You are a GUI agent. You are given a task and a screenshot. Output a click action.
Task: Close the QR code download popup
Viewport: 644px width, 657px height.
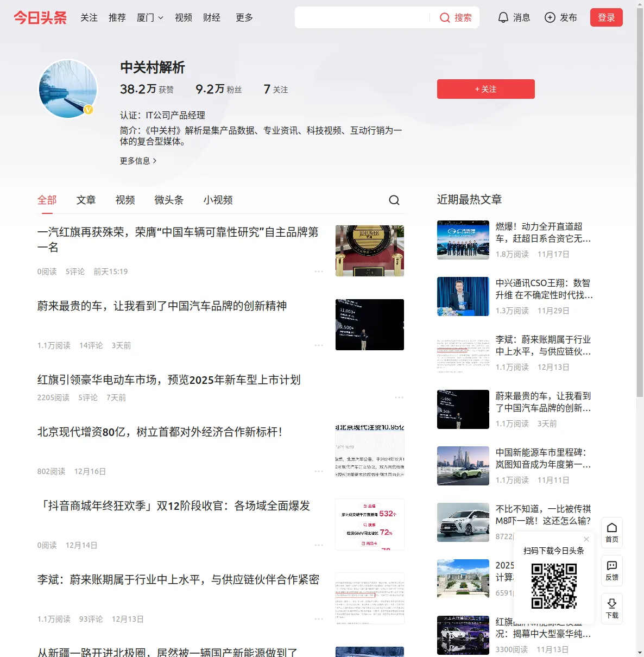[x=586, y=539]
